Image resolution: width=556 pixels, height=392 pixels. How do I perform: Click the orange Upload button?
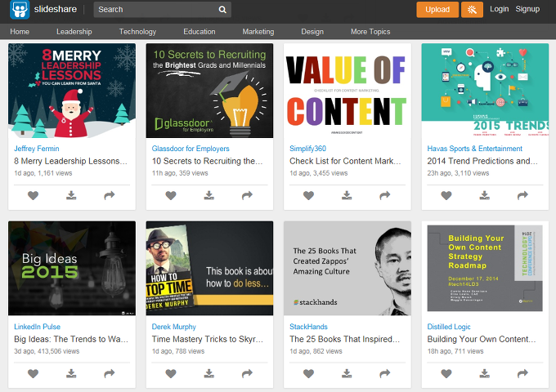tap(437, 10)
